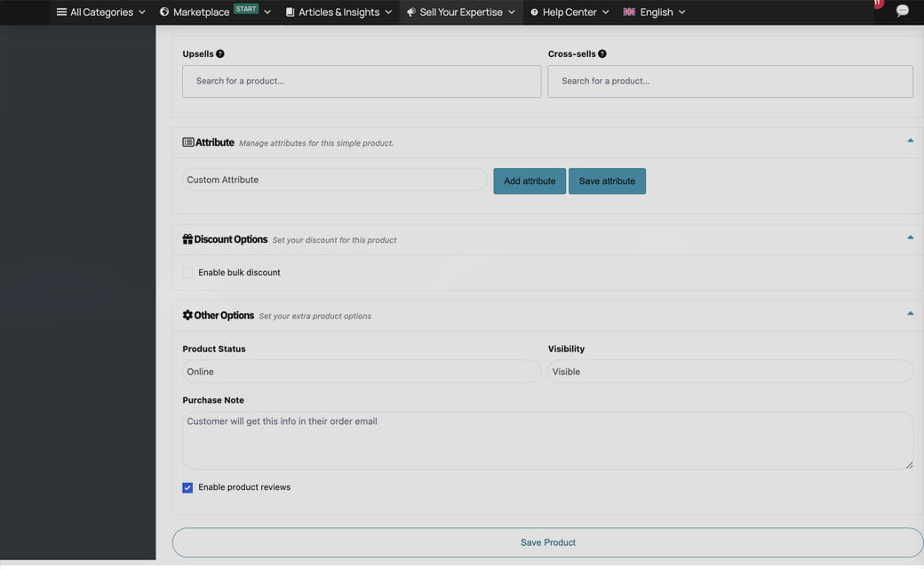Click the Add attribute button
924x569 pixels.
click(x=529, y=180)
